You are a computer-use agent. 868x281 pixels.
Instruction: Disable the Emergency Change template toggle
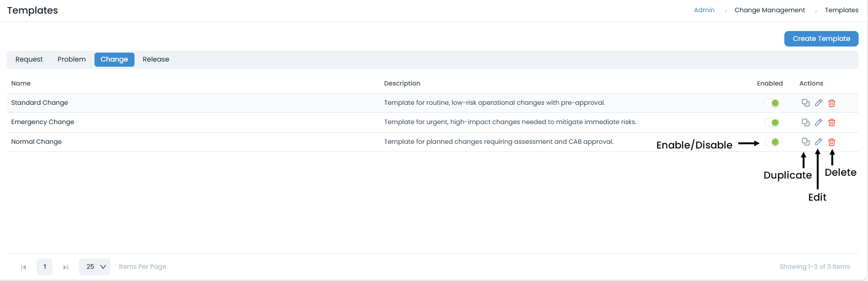[772, 122]
